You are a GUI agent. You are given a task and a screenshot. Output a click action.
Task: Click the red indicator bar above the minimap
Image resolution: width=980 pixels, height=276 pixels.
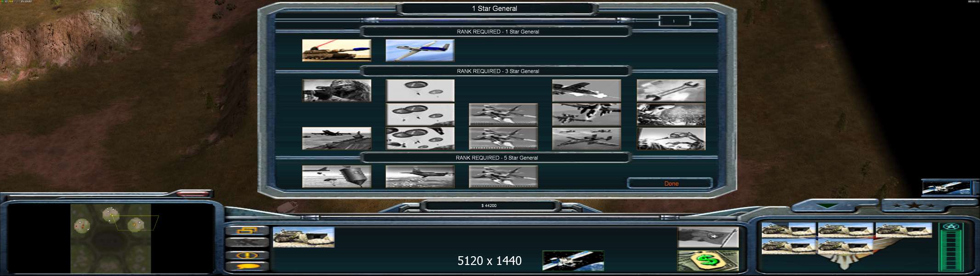click(193, 194)
